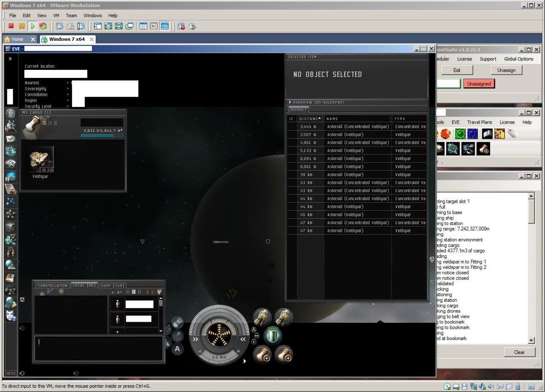Click the ship speed gauge reading 0.0 M/S
This screenshot has height=392, width=545.
[219, 357]
